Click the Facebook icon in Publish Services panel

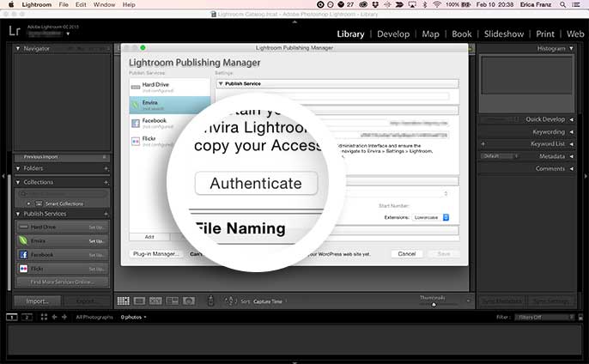[x=24, y=254]
